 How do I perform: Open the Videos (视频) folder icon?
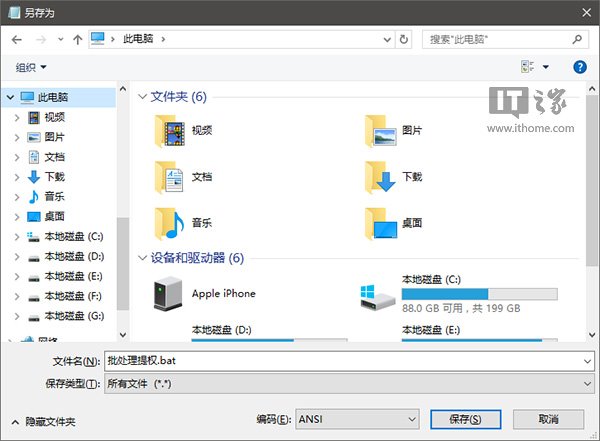170,130
